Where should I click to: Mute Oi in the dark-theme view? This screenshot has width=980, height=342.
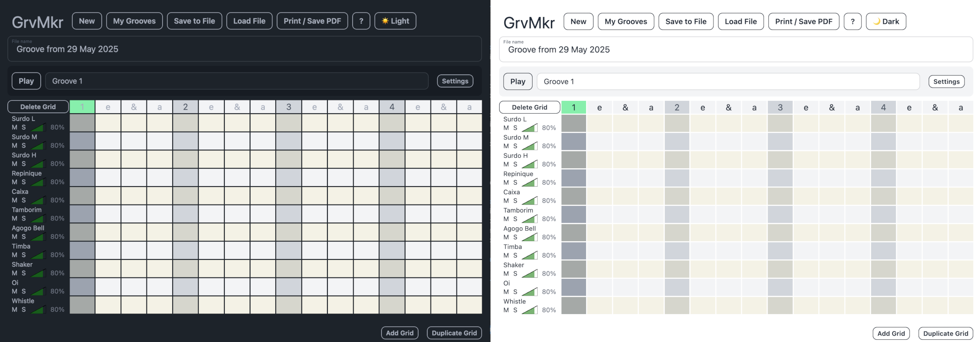click(x=15, y=292)
